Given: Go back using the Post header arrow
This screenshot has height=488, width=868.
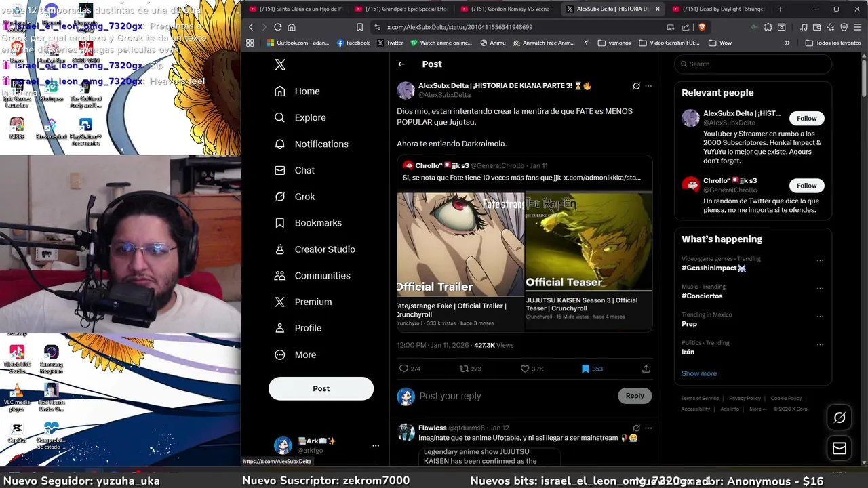Looking at the screenshot, I should pyautogui.click(x=401, y=64).
